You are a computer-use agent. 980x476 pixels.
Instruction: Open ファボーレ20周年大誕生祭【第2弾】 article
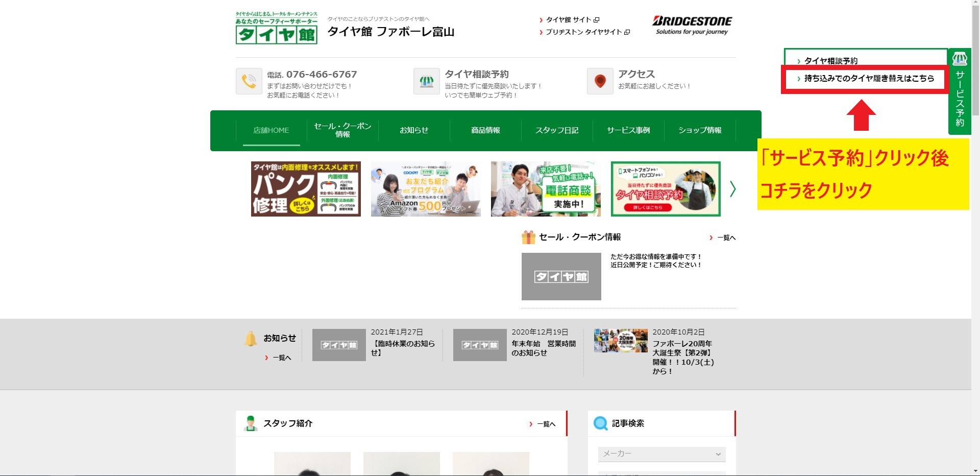point(683,358)
